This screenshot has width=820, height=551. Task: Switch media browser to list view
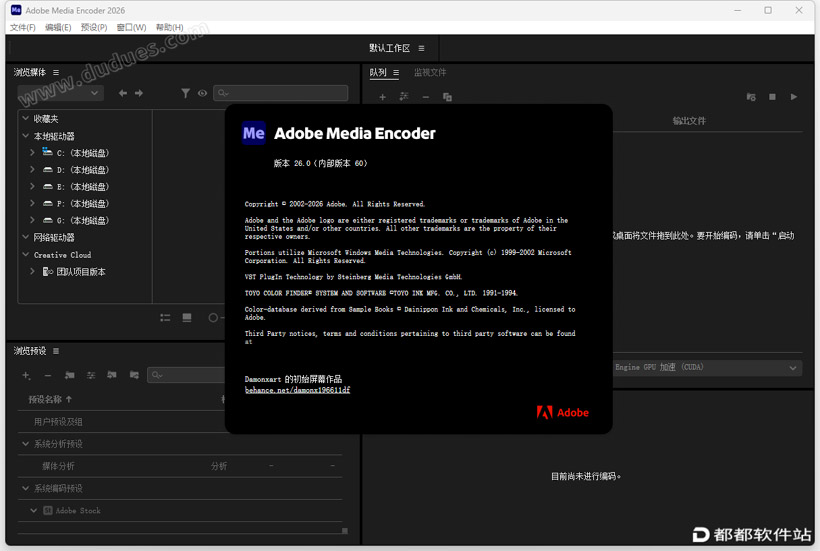(x=165, y=317)
